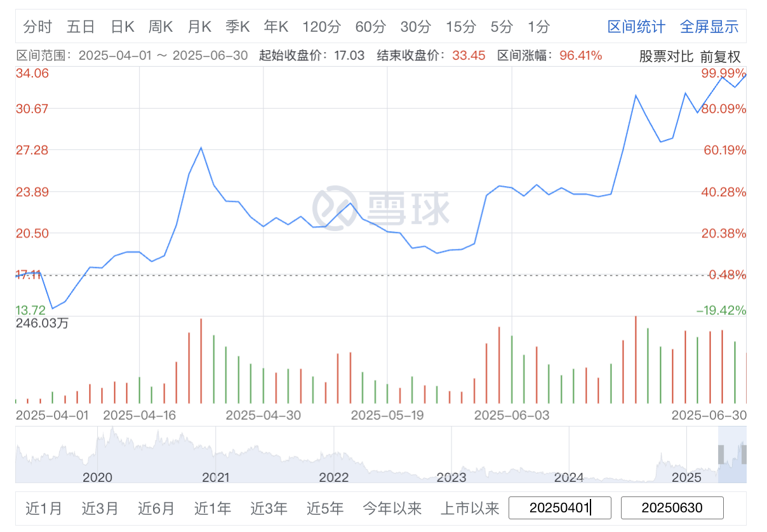Screen dimensions: 767x532
Task: Select the 120分 interval
Action: 321,27
